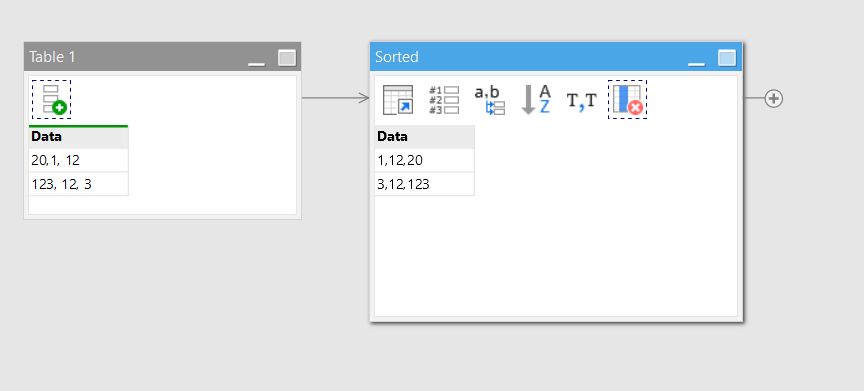Collapse the Sorted table panel
Image resolution: width=864 pixels, height=391 pixels.
point(696,58)
